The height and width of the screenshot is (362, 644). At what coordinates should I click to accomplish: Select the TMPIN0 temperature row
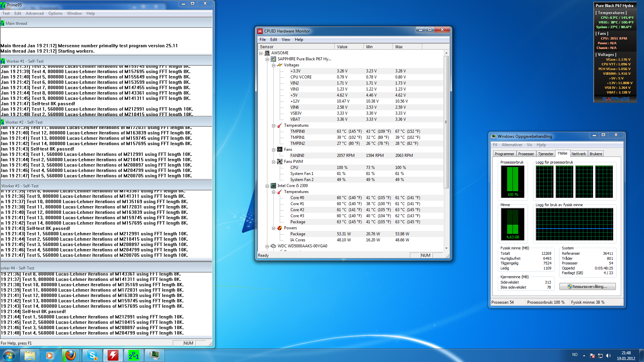(351, 131)
